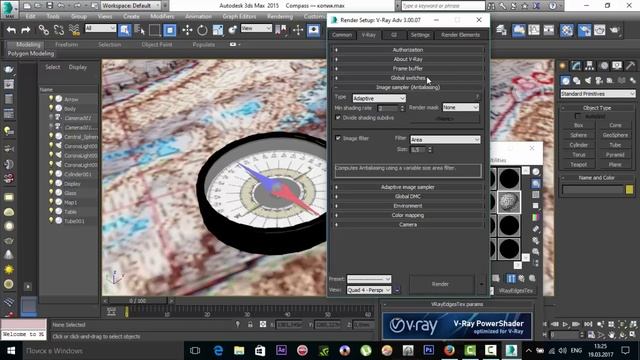Create a Box primitive

coord(579,125)
